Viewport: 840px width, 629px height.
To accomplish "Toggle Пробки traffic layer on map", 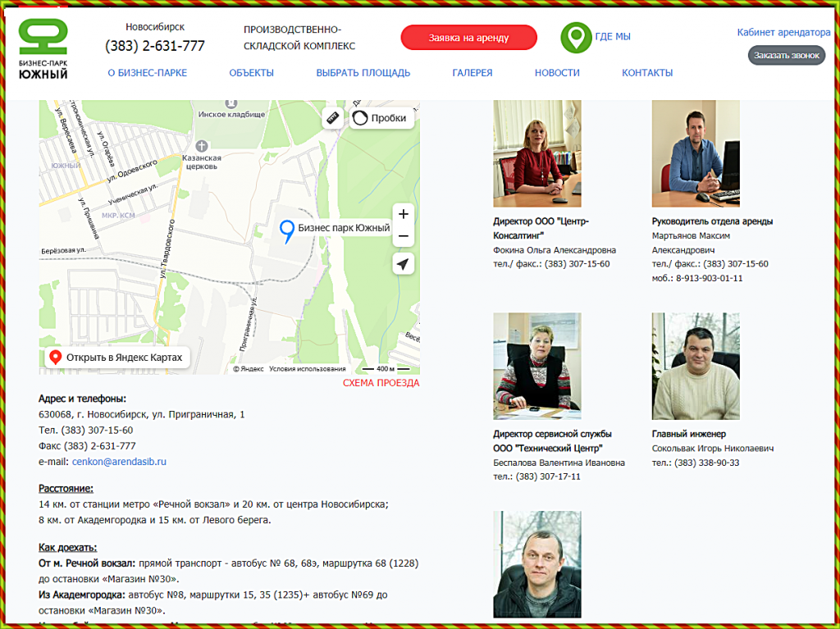I will [x=381, y=118].
